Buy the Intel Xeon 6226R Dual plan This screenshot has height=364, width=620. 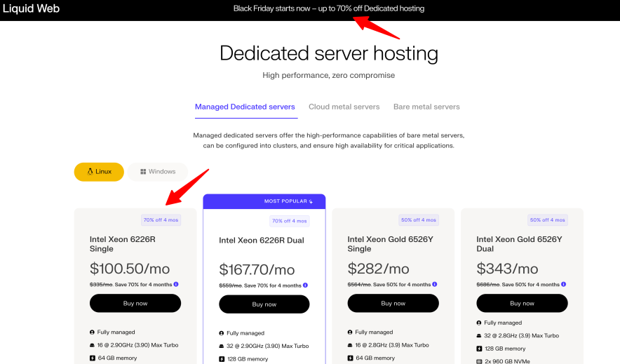[x=264, y=304]
